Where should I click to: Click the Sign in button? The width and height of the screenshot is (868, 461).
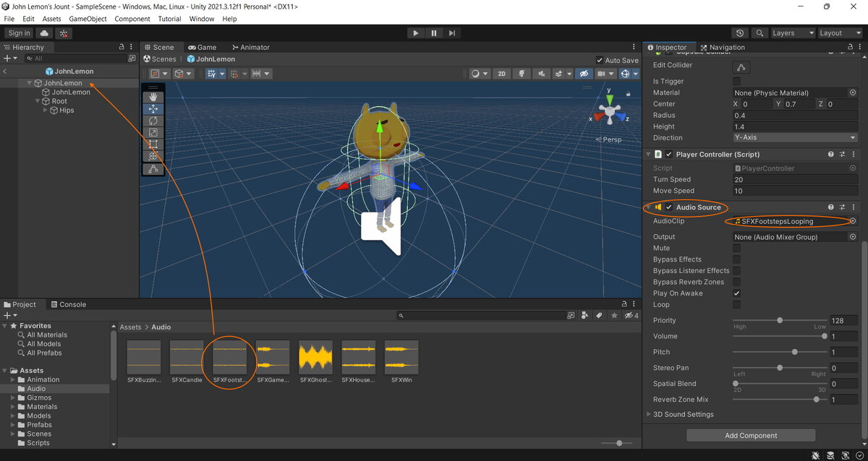click(20, 33)
